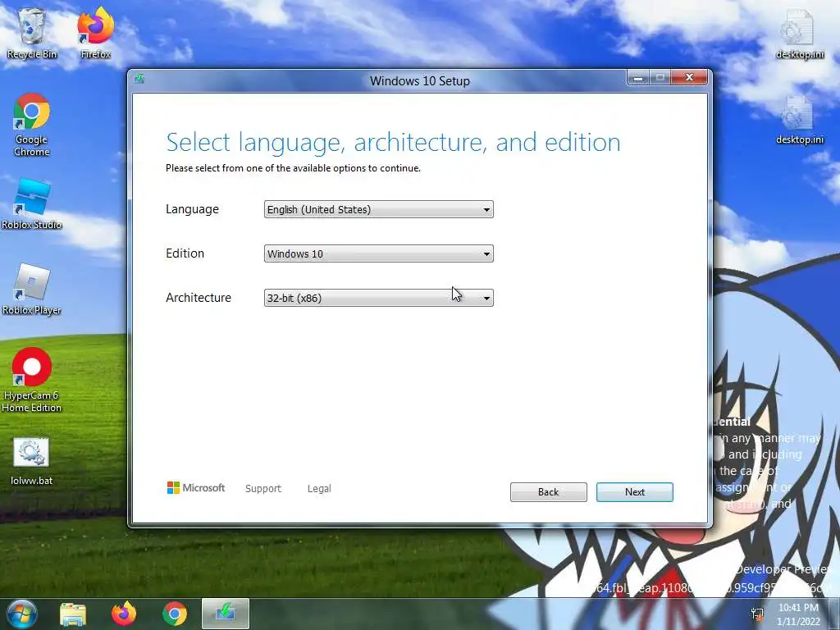840x630 pixels.
Task: Open the Legal link
Action: 319,489
